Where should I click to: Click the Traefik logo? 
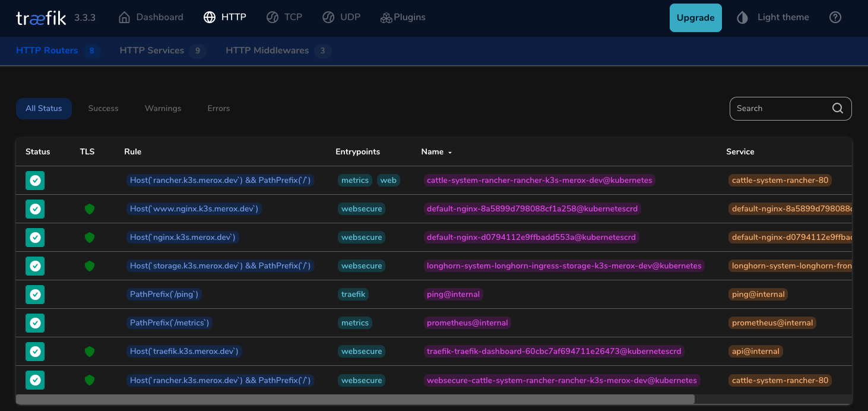point(41,18)
